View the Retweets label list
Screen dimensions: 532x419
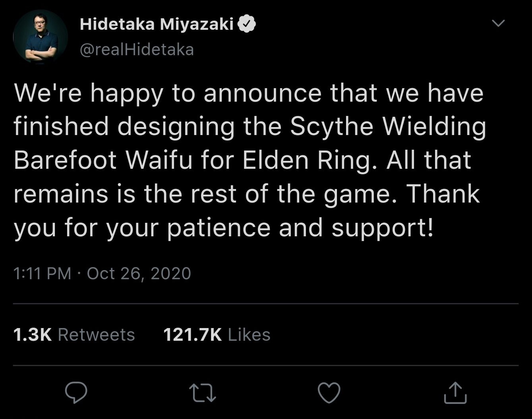point(96,334)
